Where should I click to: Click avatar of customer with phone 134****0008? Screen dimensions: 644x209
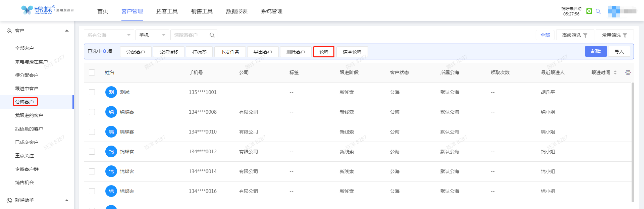pos(111,112)
